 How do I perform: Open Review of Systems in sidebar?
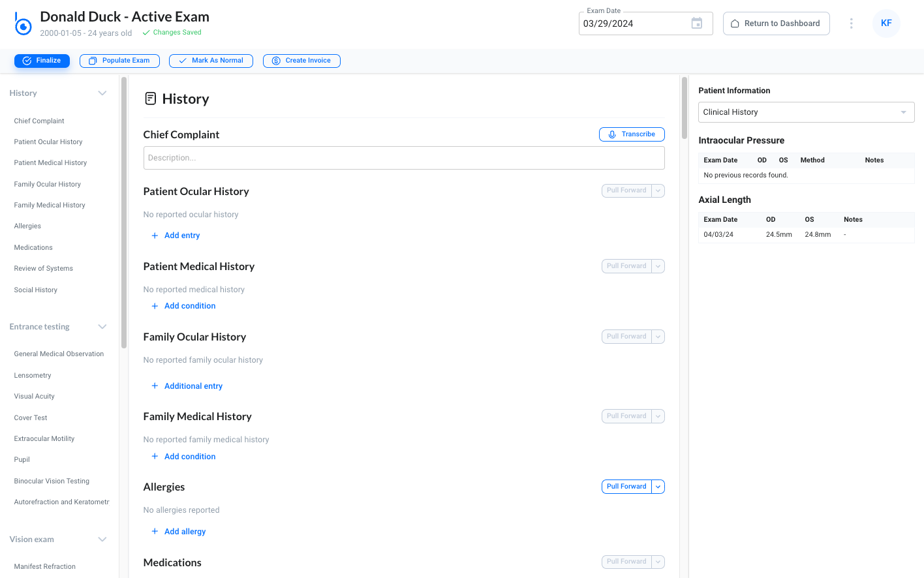click(44, 268)
